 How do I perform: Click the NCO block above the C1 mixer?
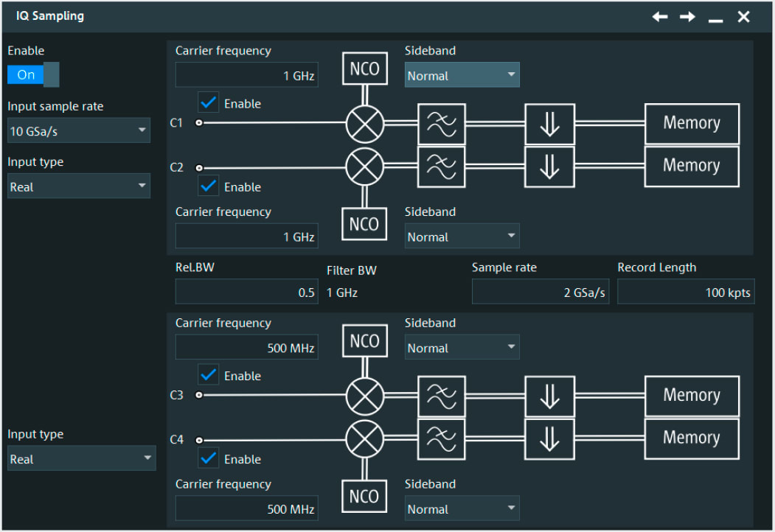pyautogui.click(x=364, y=68)
